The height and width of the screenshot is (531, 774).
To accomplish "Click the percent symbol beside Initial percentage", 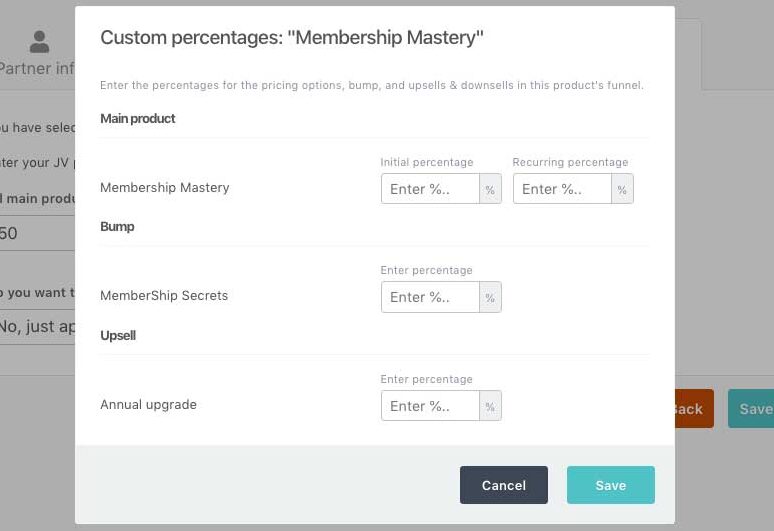I will pos(490,189).
